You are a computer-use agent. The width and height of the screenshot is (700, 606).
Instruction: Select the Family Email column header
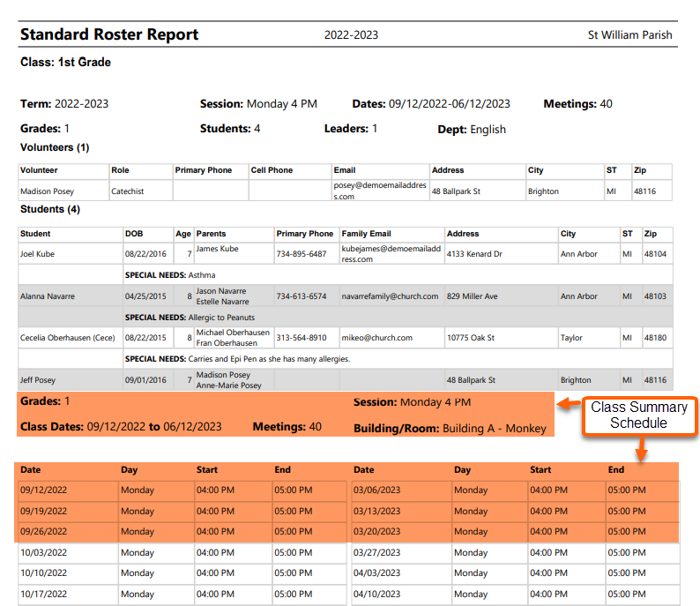(367, 234)
